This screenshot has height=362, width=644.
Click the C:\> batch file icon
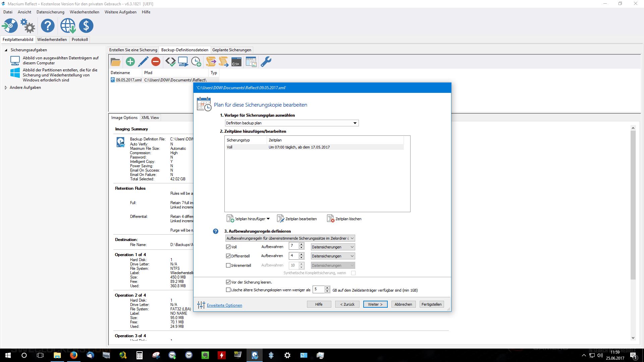(x=236, y=62)
